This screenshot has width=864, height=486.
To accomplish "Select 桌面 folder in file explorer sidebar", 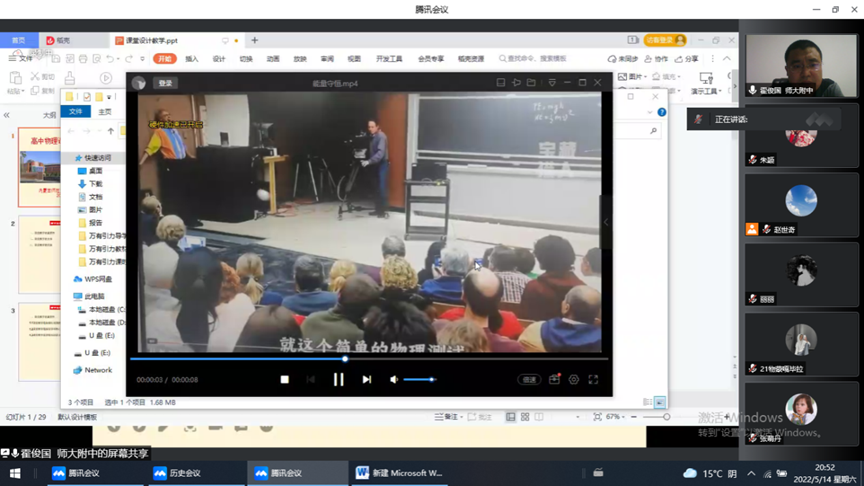I will 95,171.
